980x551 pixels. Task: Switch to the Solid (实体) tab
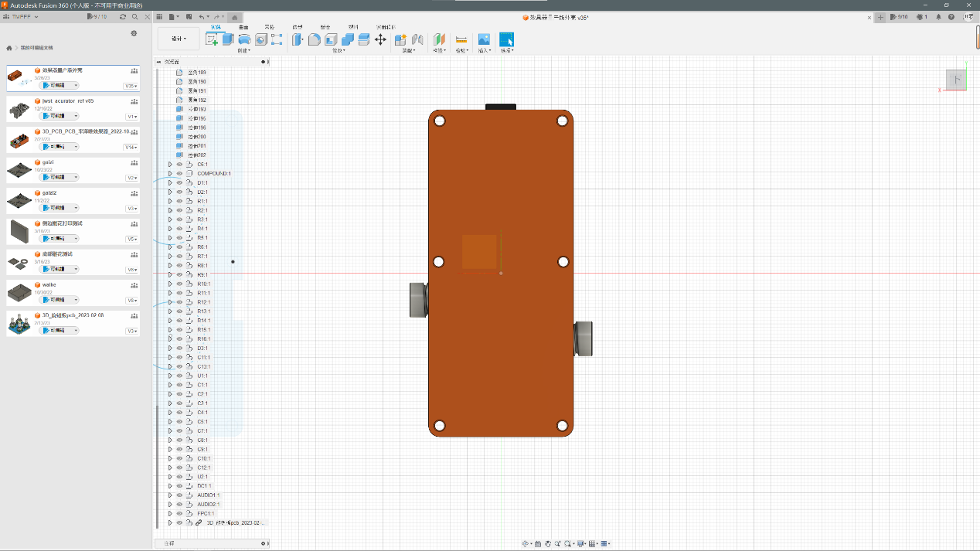point(216,27)
